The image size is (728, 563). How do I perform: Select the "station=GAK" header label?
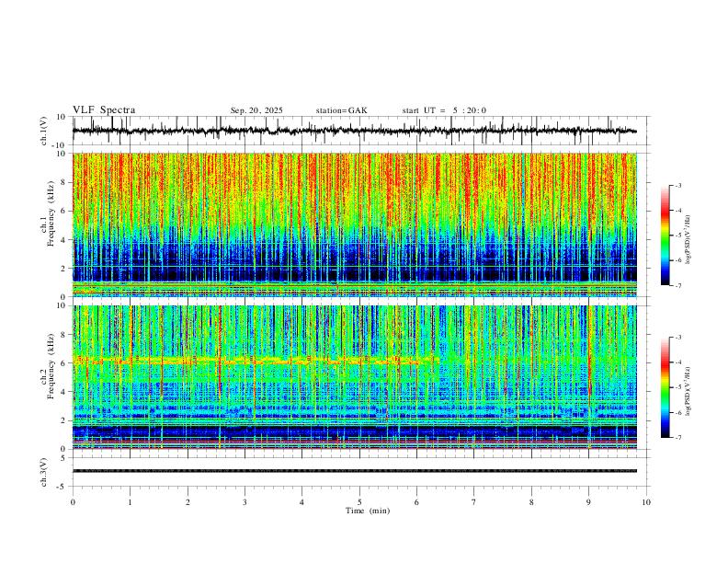(x=341, y=110)
